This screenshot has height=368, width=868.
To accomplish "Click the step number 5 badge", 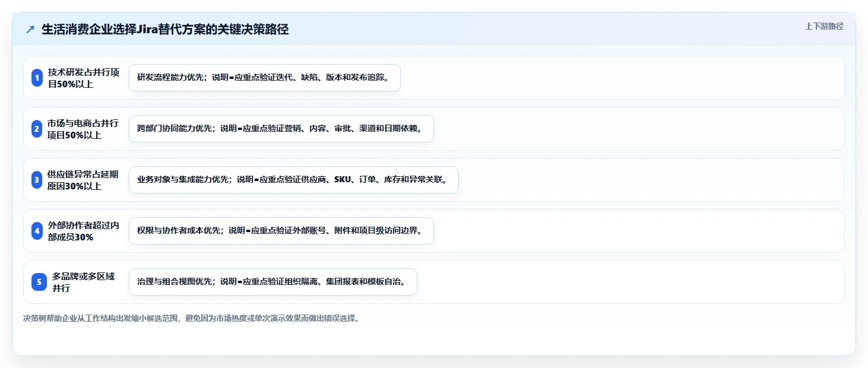I will pos(39,282).
